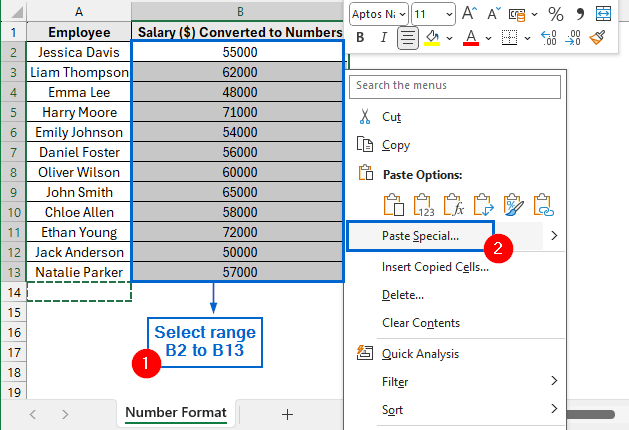The image size is (629, 430).
Task: Click Increase Font Size icon in mini toolbar
Action: pos(469,14)
